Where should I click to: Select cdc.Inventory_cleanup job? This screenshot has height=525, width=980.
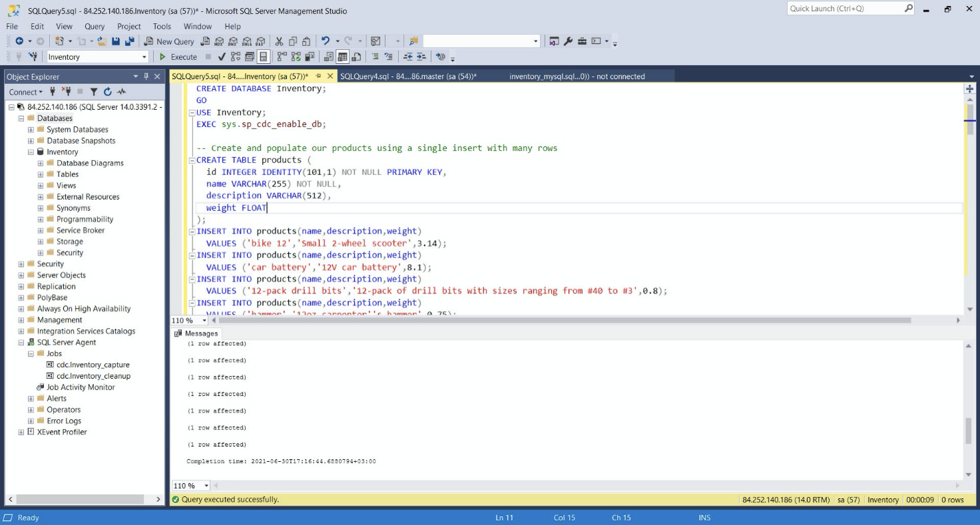pos(94,376)
